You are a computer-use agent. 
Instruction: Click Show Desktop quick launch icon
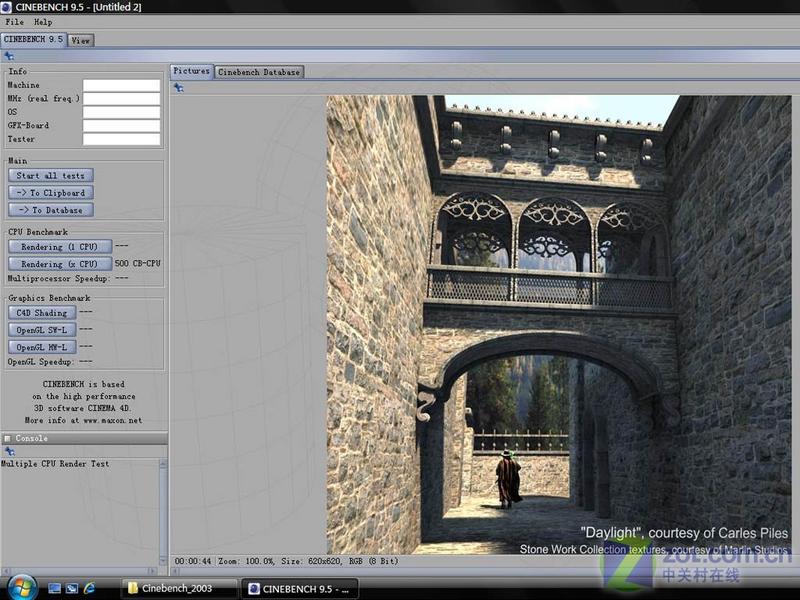[55, 588]
